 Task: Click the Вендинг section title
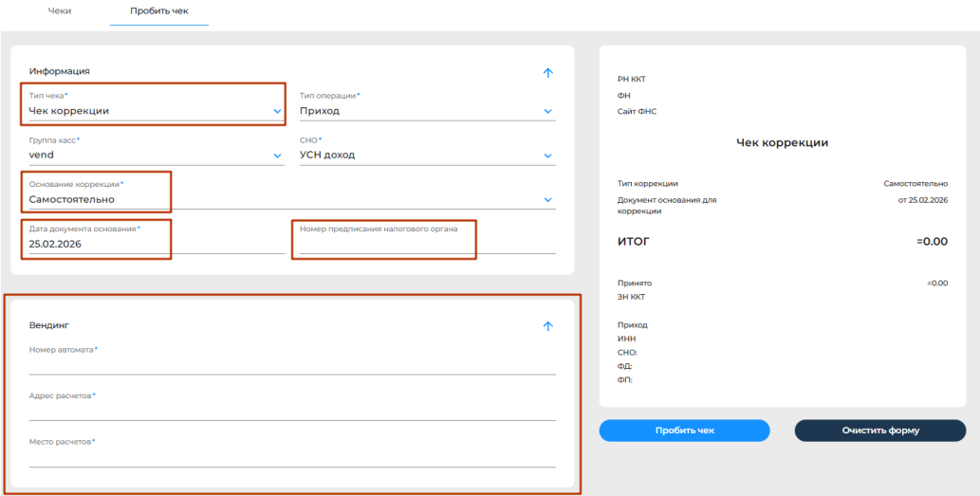pyautogui.click(x=51, y=325)
